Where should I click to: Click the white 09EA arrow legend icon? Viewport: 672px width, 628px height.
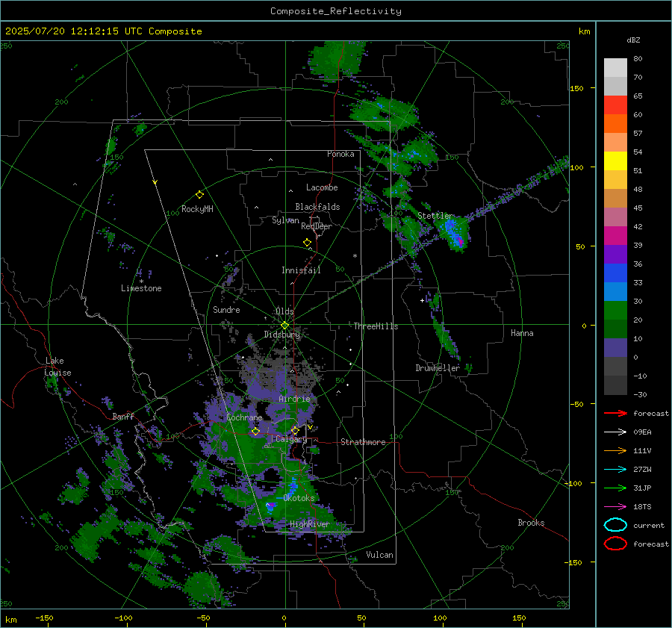[615, 432]
